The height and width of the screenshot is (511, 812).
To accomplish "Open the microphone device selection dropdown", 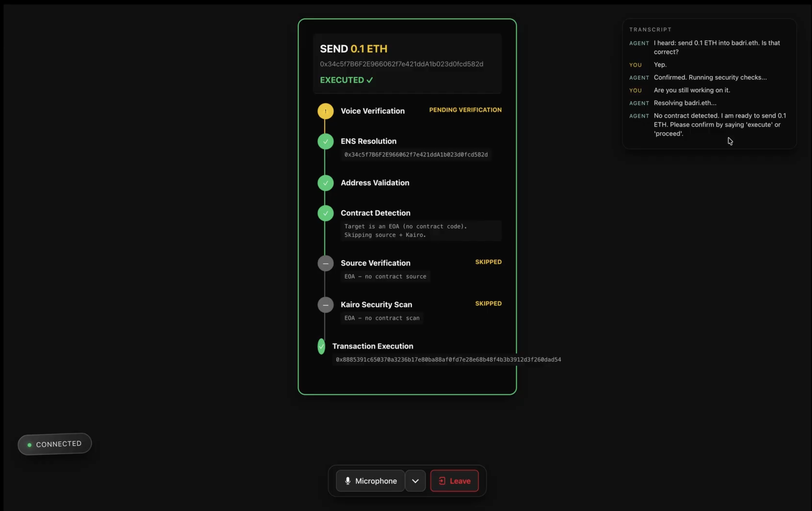I will point(415,481).
